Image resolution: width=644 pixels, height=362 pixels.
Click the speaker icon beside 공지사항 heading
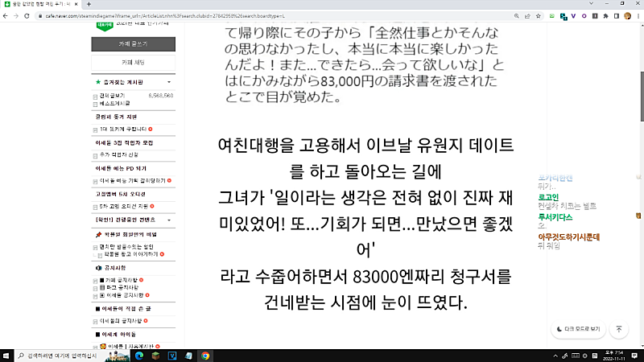(x=98, y=268)
